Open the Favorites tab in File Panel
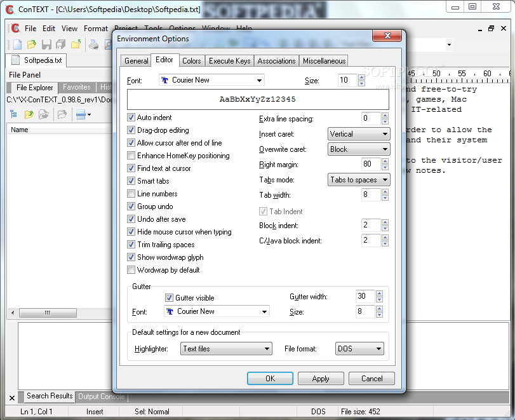This screenshot has width=515, height=420. [77, 87]
